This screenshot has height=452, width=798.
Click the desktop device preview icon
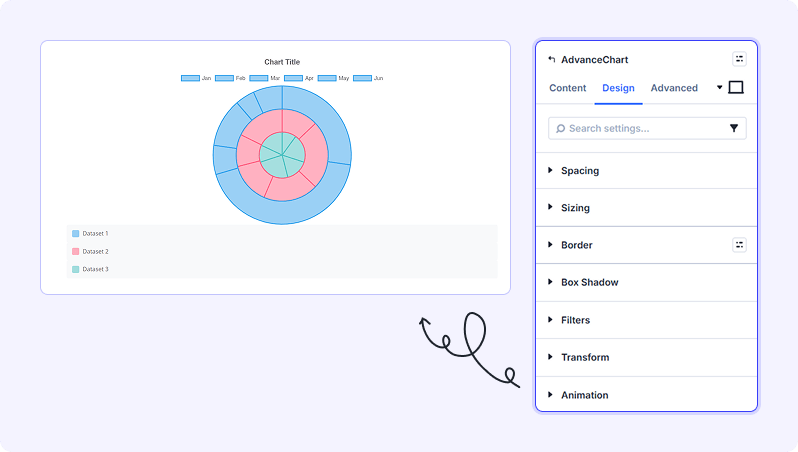736,88
